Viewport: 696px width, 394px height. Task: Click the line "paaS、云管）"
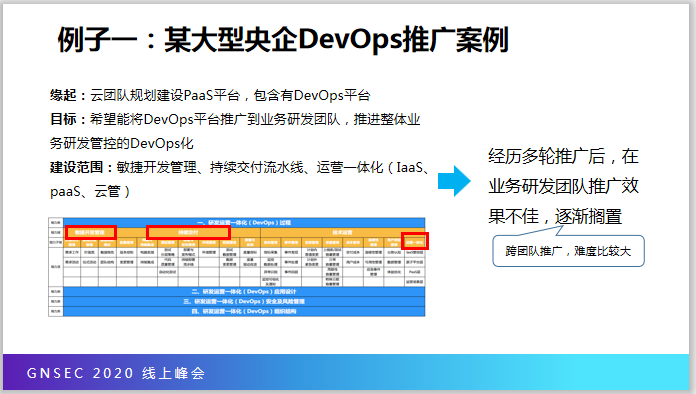click(90, 191)
